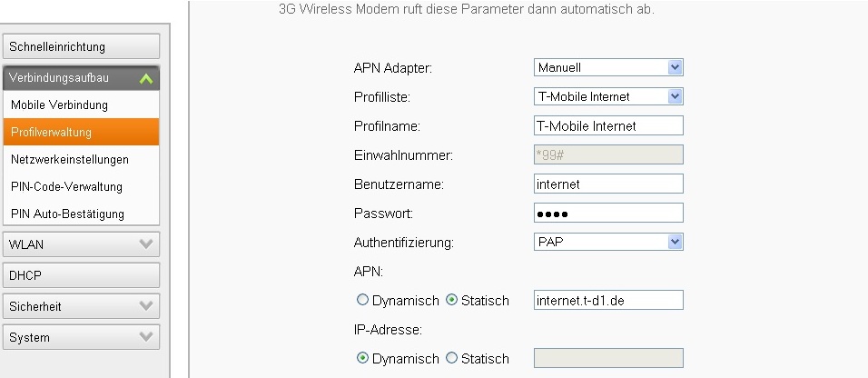Select Dynamisch radio for APN

(363, 301)
